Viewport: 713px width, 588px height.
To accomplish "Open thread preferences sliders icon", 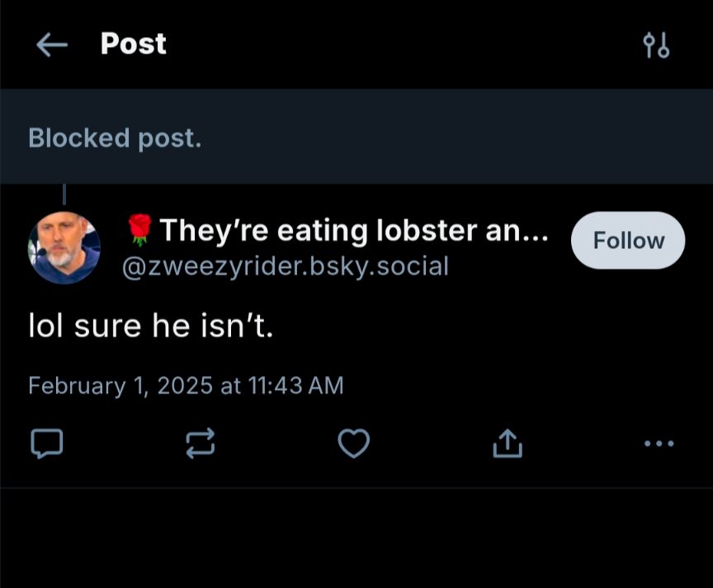I will [x=656, y=45].
